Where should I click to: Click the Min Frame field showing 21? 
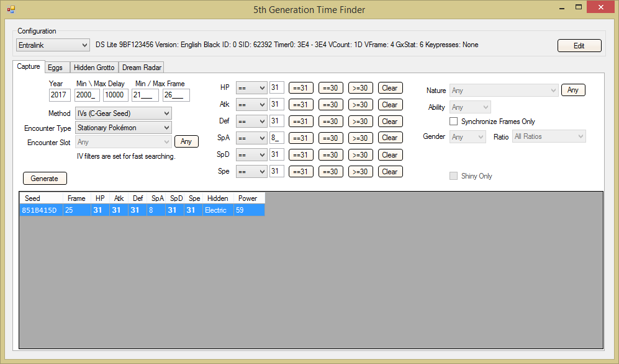pyautogui.click(x=145, y=95)
